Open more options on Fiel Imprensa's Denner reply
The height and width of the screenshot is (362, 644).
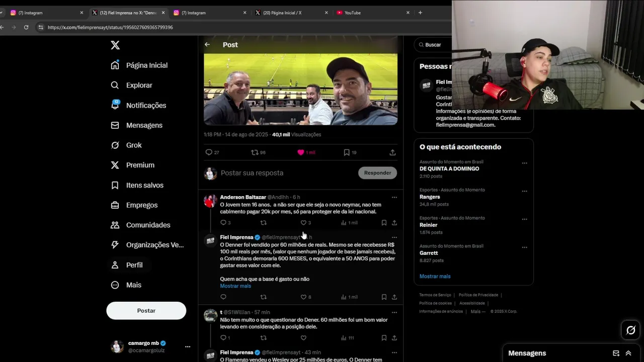394,237
